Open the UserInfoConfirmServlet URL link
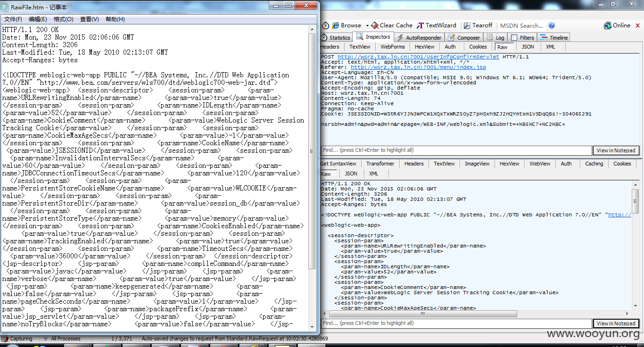Screen dimensions: 644x347 418,57
